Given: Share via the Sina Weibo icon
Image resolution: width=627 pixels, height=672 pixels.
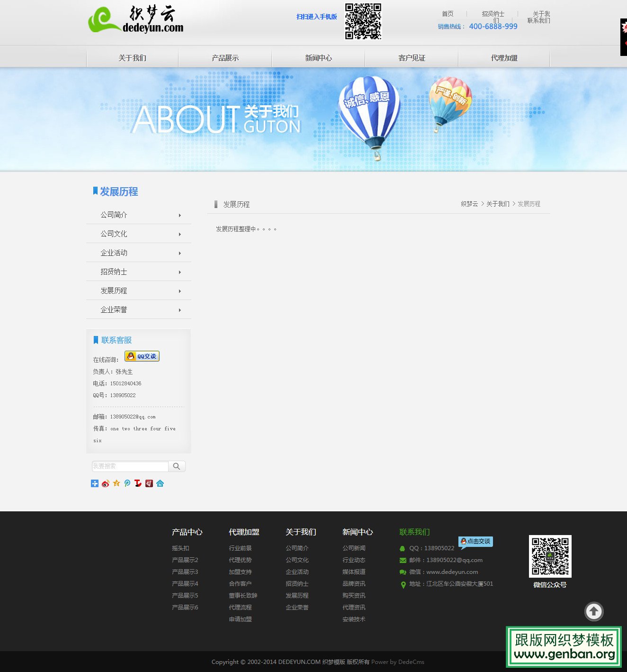Looking at the screenshot, I should (106, 483).
